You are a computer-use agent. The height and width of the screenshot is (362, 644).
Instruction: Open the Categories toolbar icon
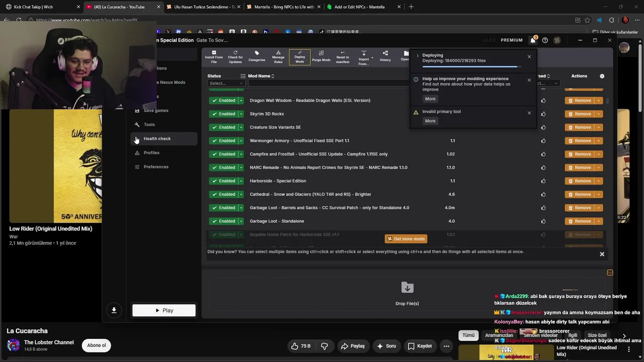[x=257, y=57]
